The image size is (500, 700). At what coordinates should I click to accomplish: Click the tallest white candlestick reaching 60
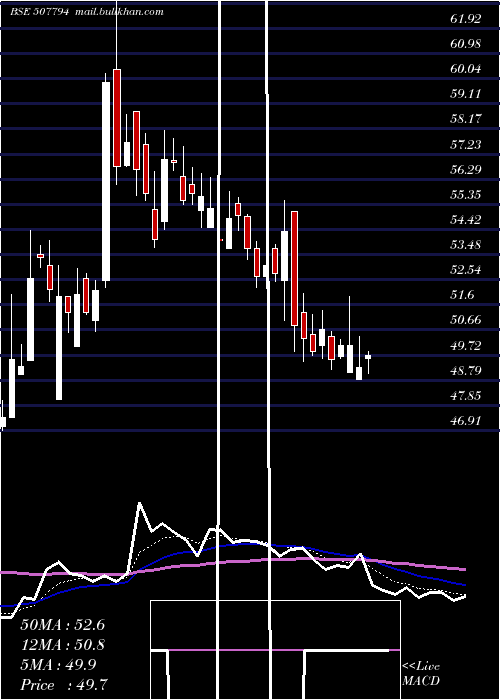(106, 181)
